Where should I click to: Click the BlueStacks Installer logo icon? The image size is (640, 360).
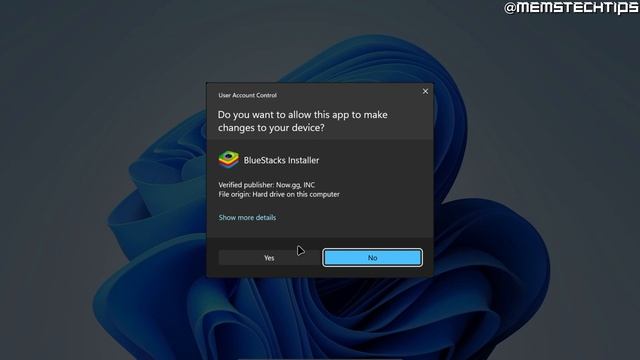coord(229,160)
